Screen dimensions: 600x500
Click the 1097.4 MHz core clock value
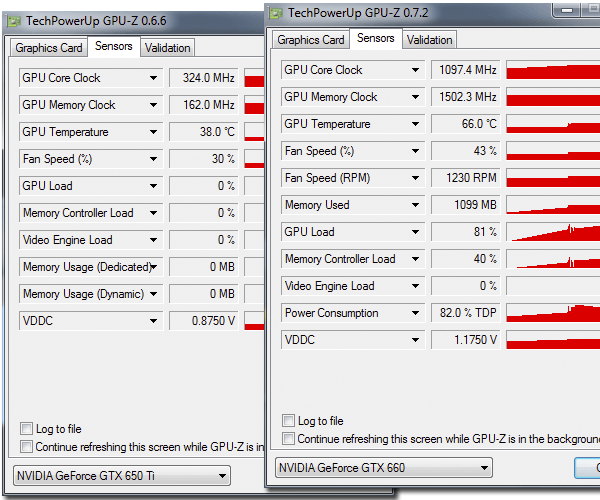(466, 70)
